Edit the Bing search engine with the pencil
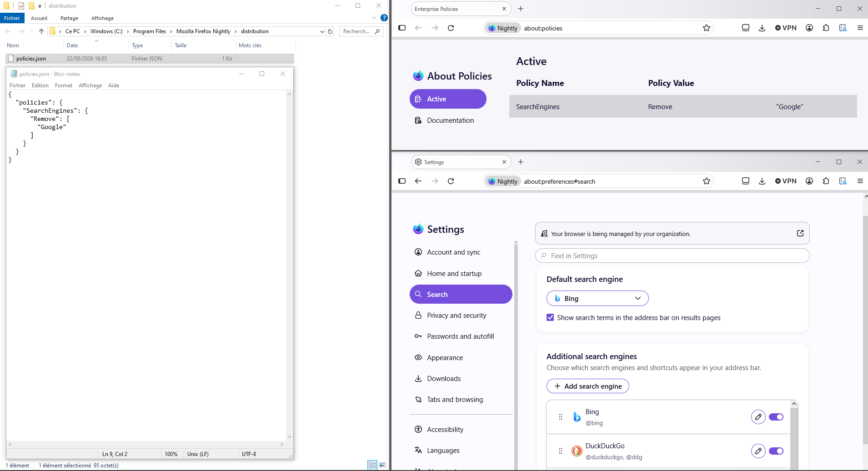The width and height of the screenshot is (868, 471). [758, 417]
